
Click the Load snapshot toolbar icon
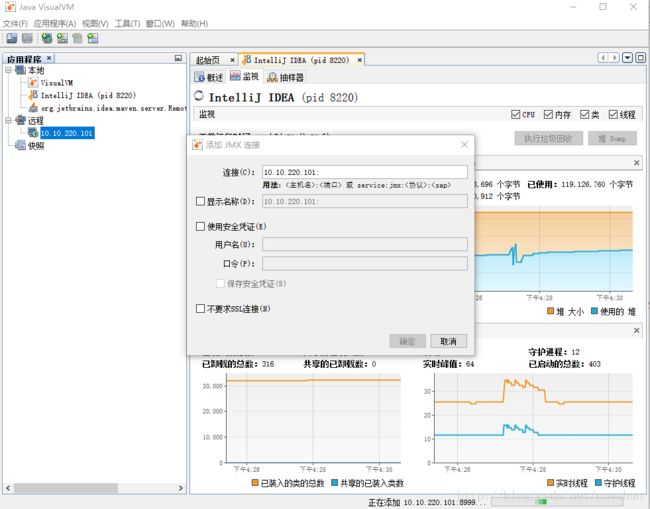pos(12,38)
